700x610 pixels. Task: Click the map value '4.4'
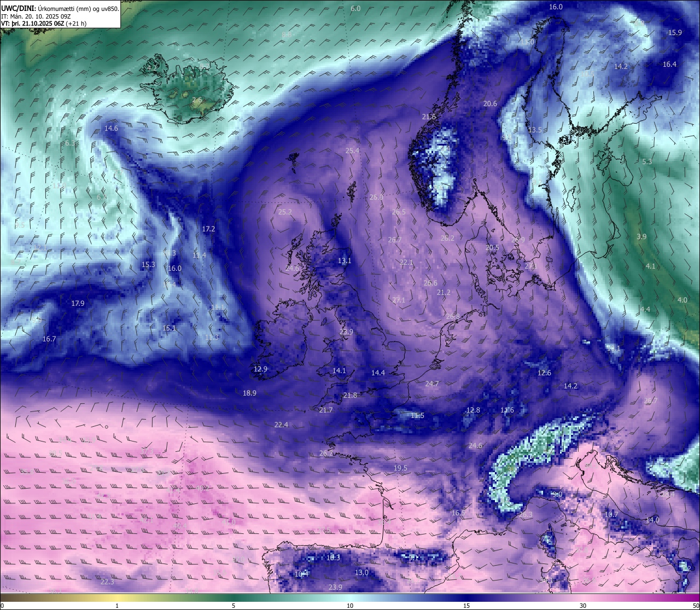(645, 310)
